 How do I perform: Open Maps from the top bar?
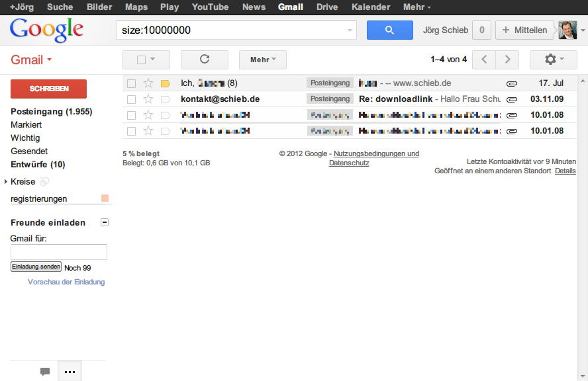coord(136,7)
